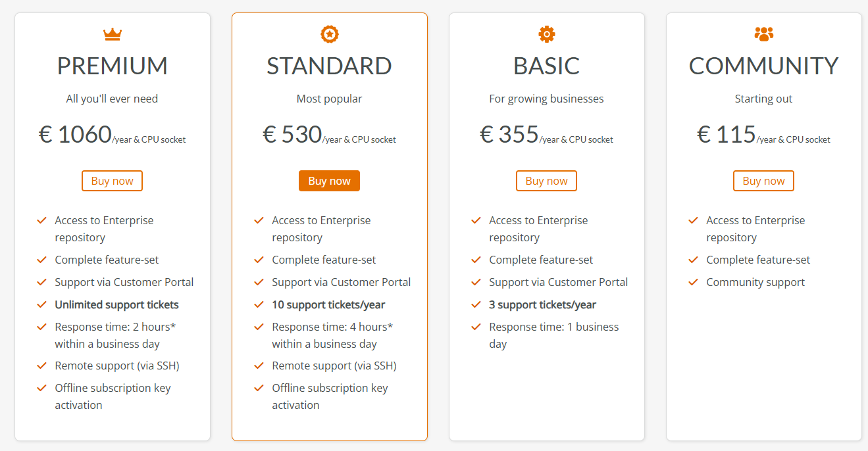Click checkmark beside 10 support tickets/year
868x451 pixels.
tap(259, 304)
